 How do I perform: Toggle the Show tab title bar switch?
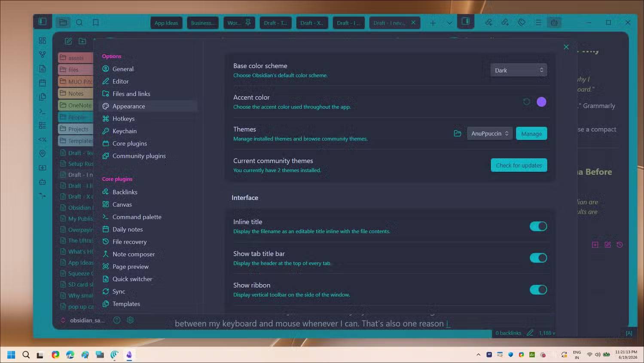click(x=538, y=258)
